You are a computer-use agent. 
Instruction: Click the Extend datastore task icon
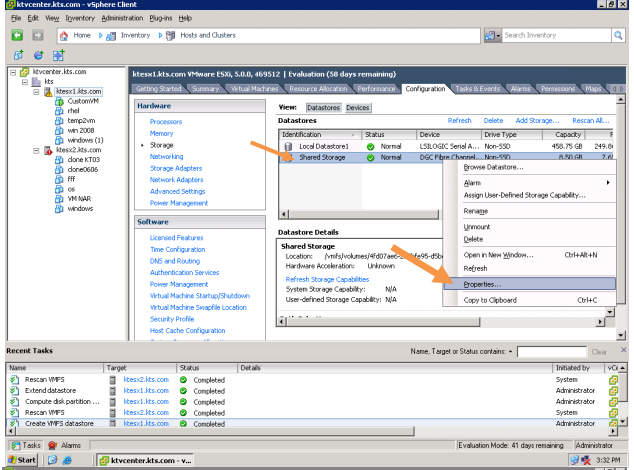(x=15, y=391)
